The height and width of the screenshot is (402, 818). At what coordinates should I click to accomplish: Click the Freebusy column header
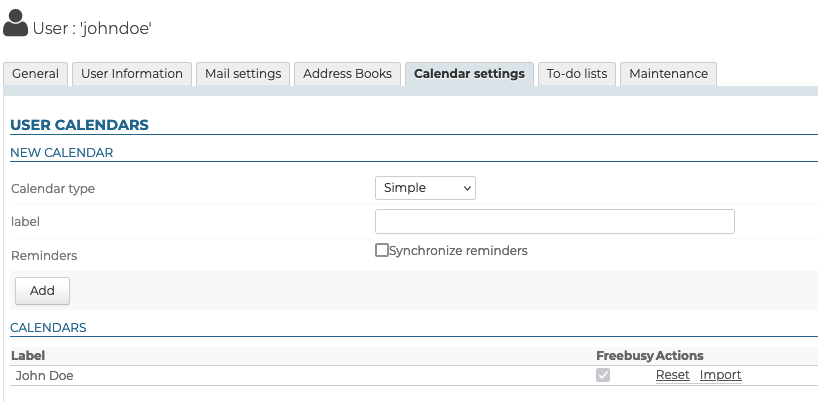(x=624, y=356)
